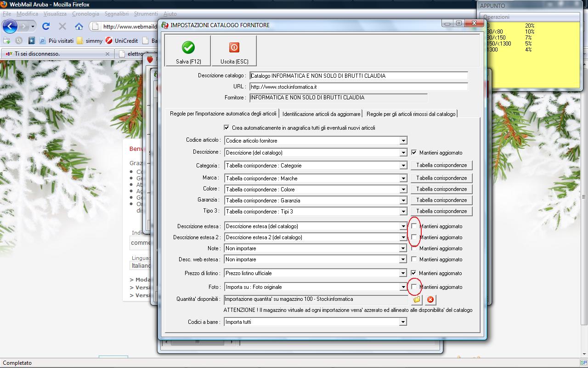Click the red delete icon beside Quantita' disponibili
The width and height of the screenshot is (588, 368).
430,299
